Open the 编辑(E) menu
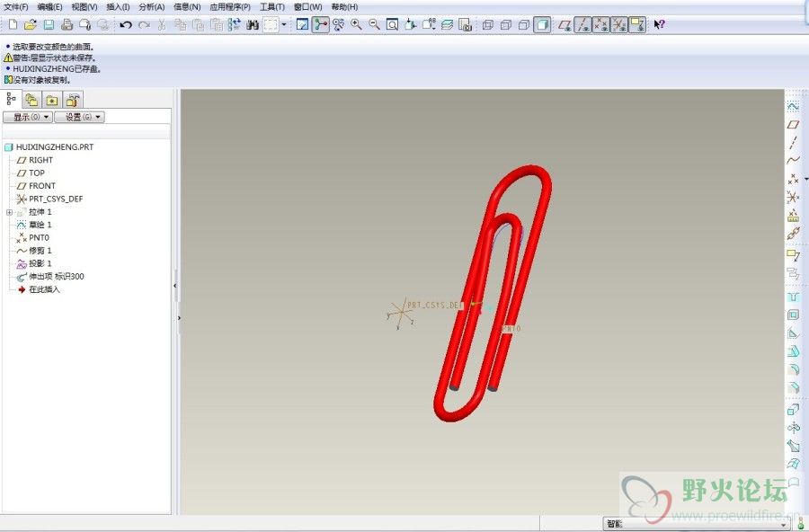The width and height of the screenshot is (809, 532). [50, 6]
